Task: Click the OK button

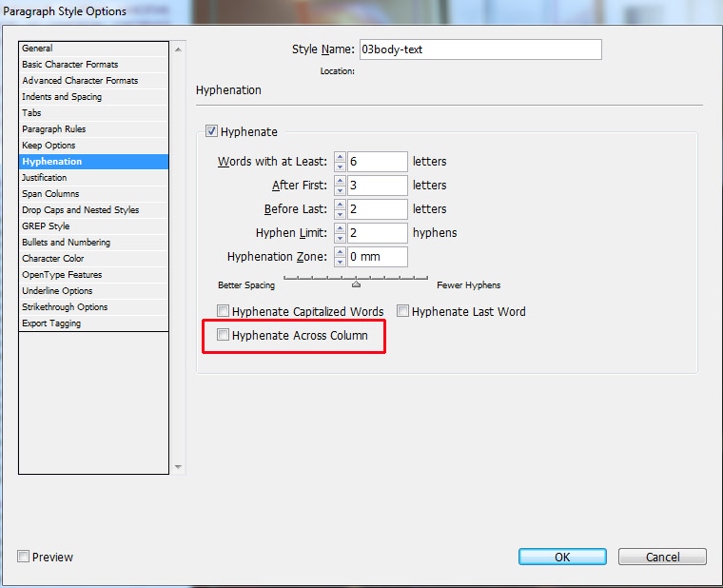Action: [562, 557]
